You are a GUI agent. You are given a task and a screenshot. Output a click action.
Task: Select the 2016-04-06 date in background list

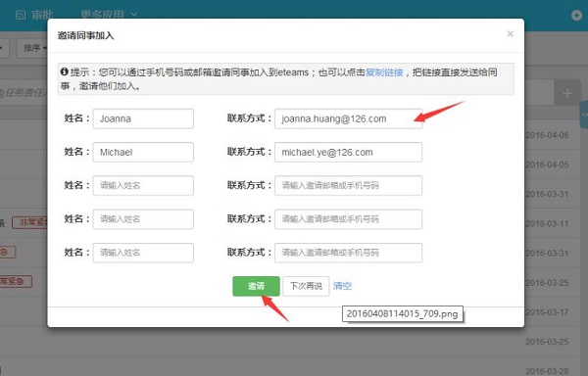(547, 135)
